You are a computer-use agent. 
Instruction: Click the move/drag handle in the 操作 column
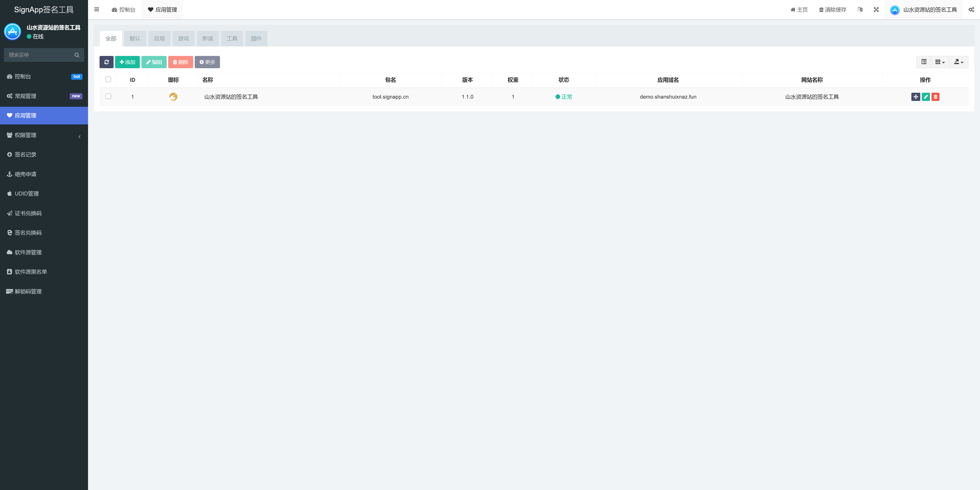(x=915, y=97)
